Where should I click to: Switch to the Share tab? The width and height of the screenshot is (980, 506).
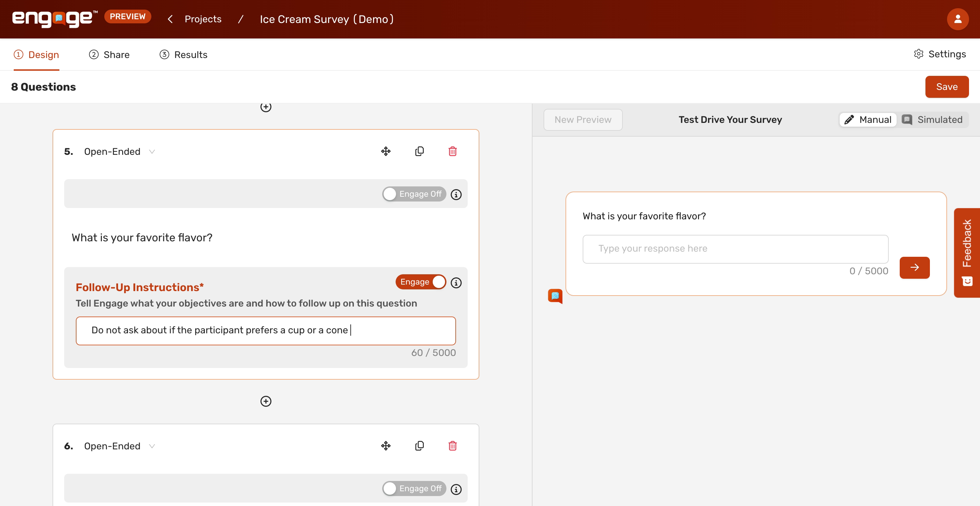pyautogui.click(x=109, y=55)
